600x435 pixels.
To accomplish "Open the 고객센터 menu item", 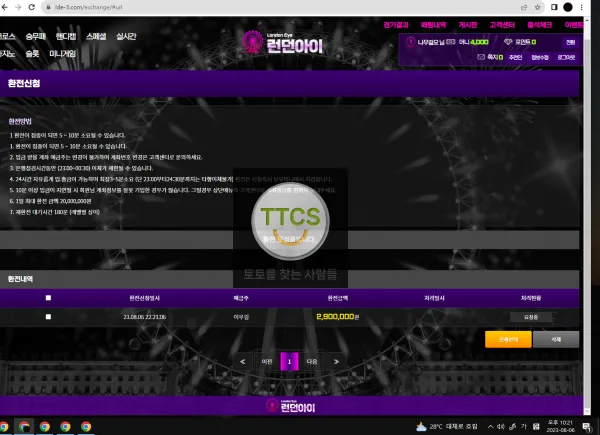I will tap(502, 25).
